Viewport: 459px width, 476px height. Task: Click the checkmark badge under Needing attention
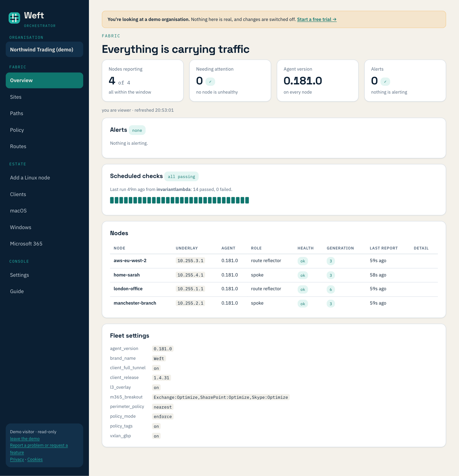click(x=210, y=82)
